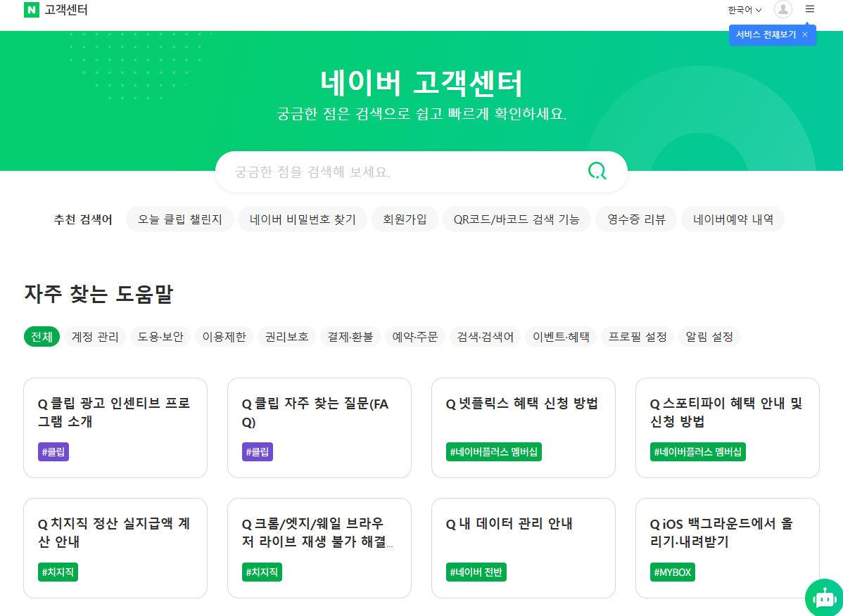This screenshot has height=616, width=843.
Task: Select keyword QR코드/바코드 검색 기능
Action: coord(516,219)
